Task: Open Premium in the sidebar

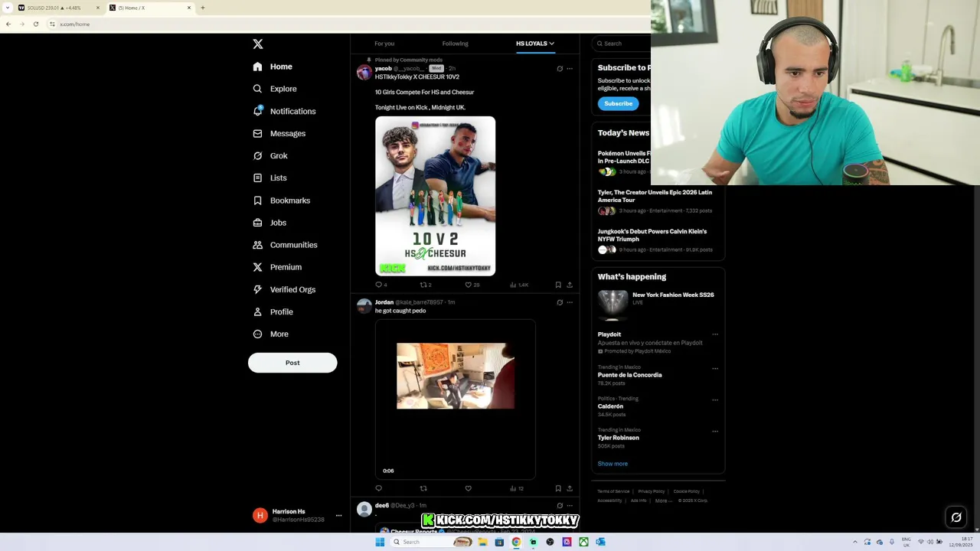Action: point(277,267)
